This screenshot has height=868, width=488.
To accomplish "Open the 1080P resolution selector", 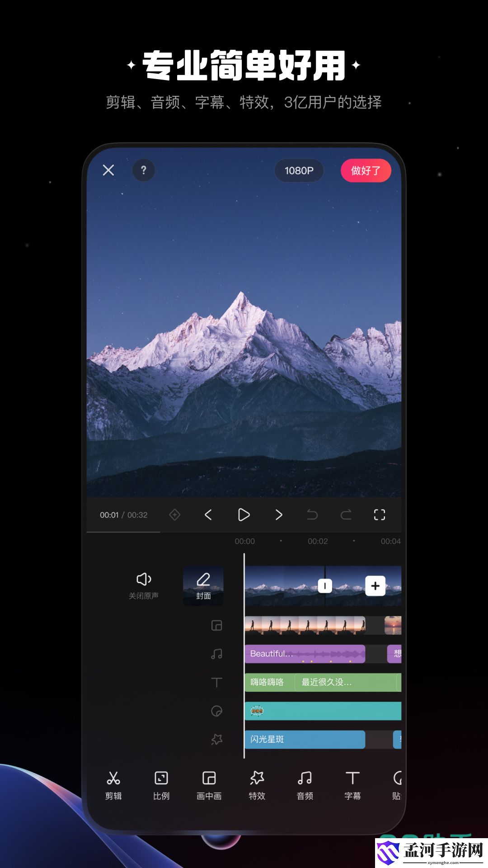I will coord(299,170).
